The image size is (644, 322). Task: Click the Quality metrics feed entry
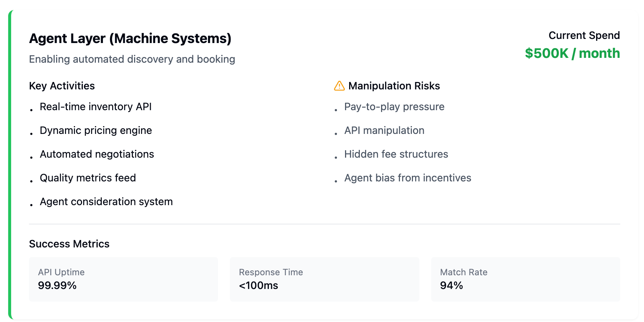pos(88,178)
